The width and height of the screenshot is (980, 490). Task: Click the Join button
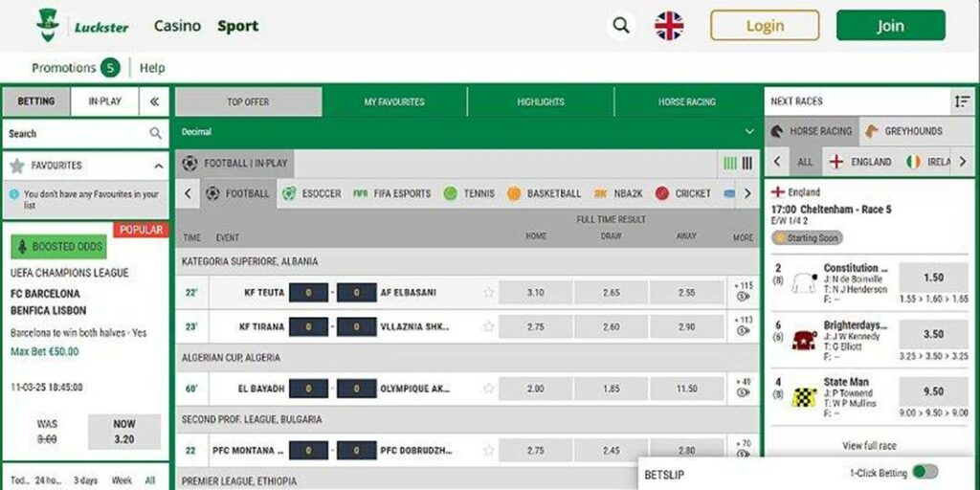pos(890,26)
